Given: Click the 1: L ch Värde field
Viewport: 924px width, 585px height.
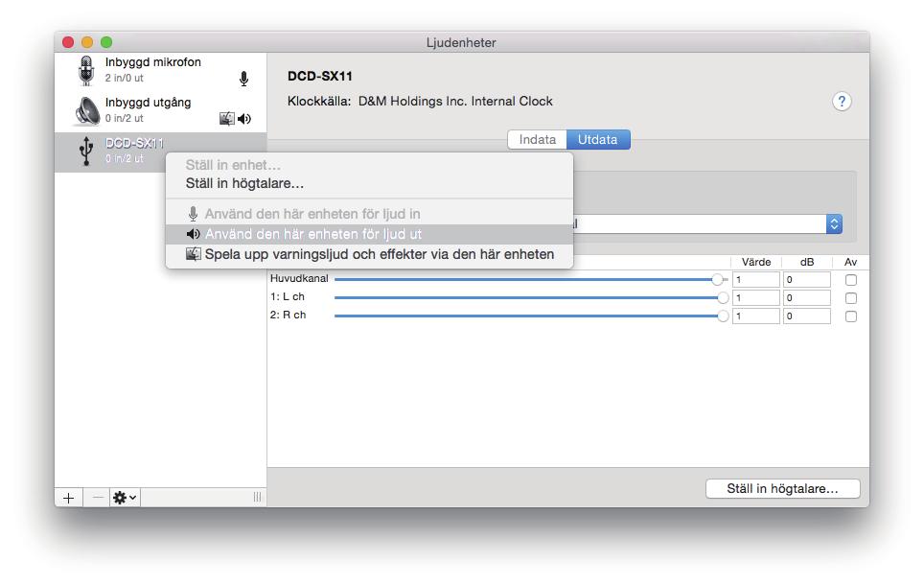Looking at the screenshot, I should point(756,298).
